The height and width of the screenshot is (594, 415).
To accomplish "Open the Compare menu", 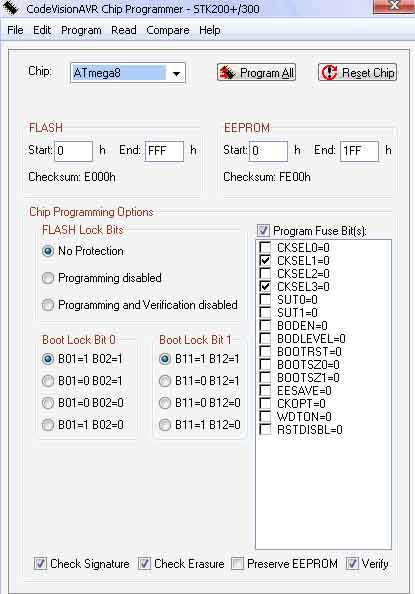I will [x=168, y=30].
